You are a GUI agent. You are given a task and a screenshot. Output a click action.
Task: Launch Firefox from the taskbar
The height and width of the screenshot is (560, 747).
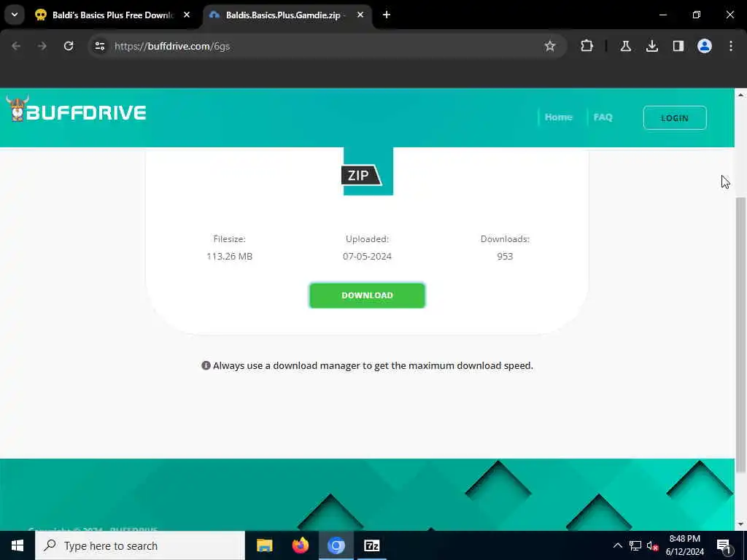pos(300,545)
